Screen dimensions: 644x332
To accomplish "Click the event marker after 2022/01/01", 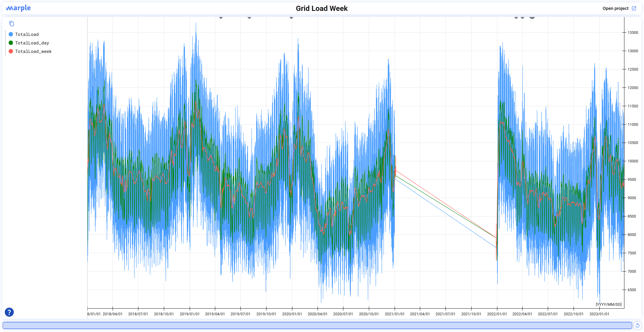I will point(516,18).
